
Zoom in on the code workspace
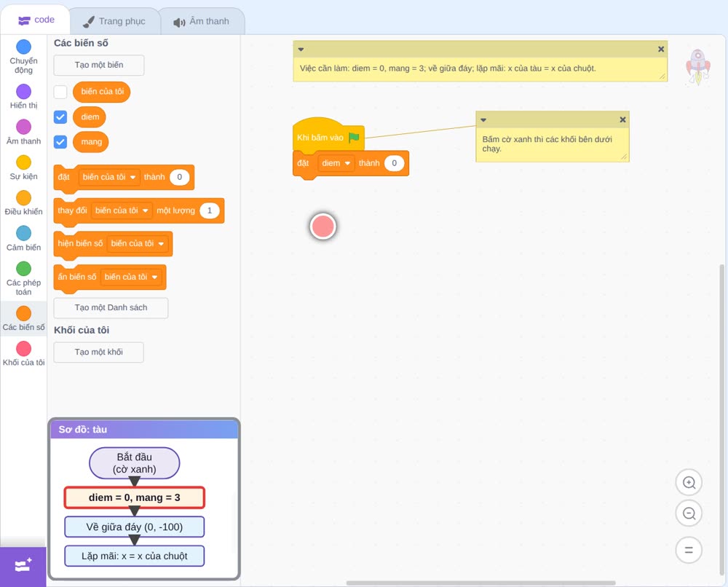tap(689, 483)
